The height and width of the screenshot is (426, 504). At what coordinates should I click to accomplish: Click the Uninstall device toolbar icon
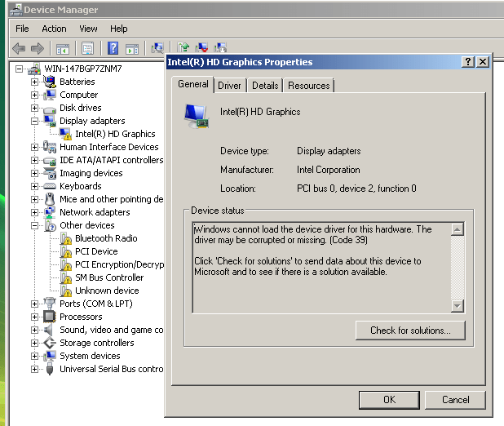coord(201,49)
